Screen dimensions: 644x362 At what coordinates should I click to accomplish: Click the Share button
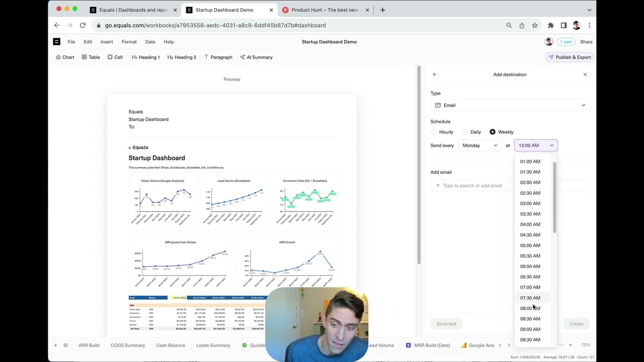pos(586,42)
